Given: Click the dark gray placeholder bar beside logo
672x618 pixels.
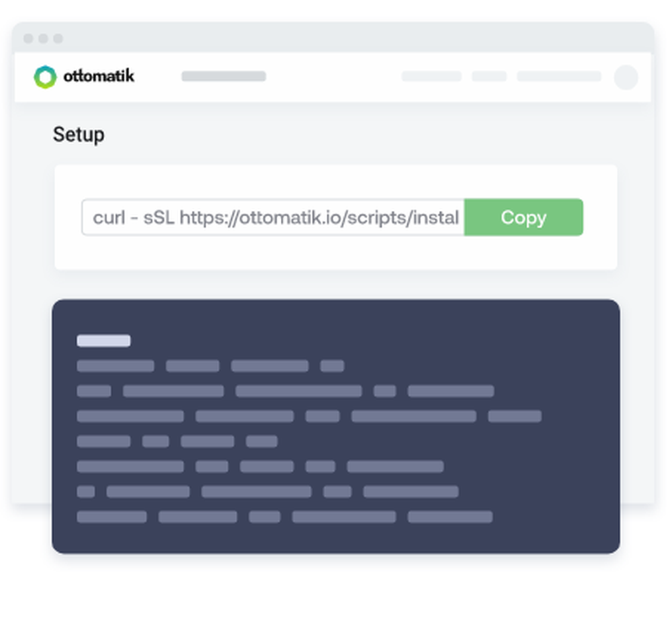Looking at the screenshot, I should tap(224, 76).
